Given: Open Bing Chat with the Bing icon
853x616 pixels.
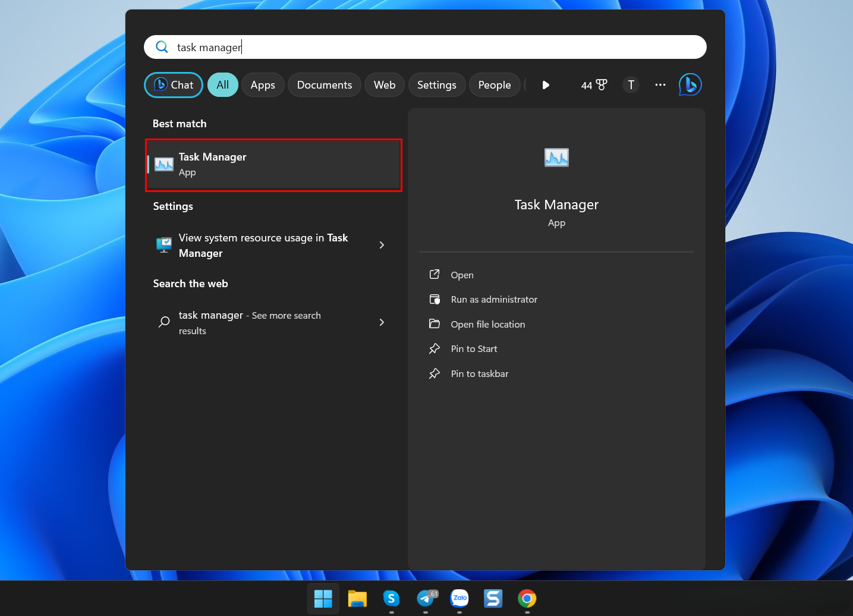Looking at the screenshot, I should [690, 84].
